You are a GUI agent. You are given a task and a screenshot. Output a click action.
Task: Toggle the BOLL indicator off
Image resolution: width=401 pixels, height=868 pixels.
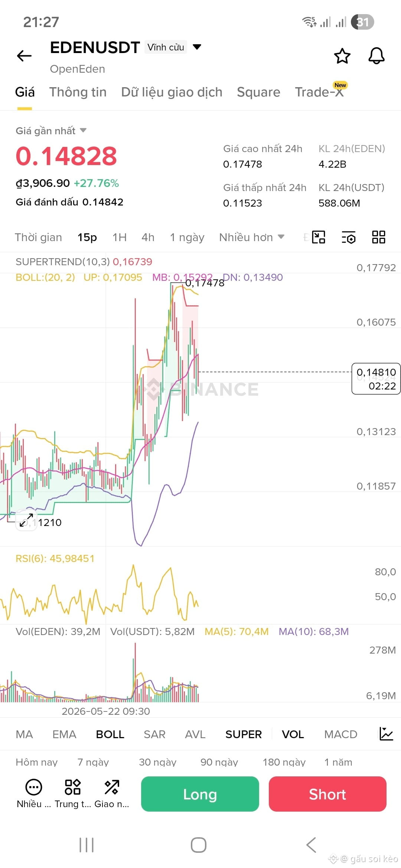110,734
